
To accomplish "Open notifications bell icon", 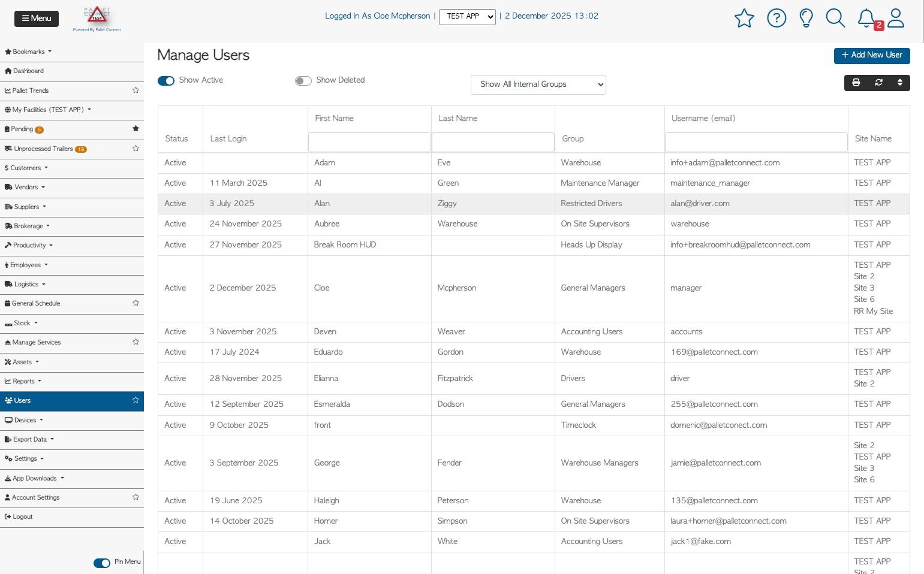I will (x=866, y=18).
